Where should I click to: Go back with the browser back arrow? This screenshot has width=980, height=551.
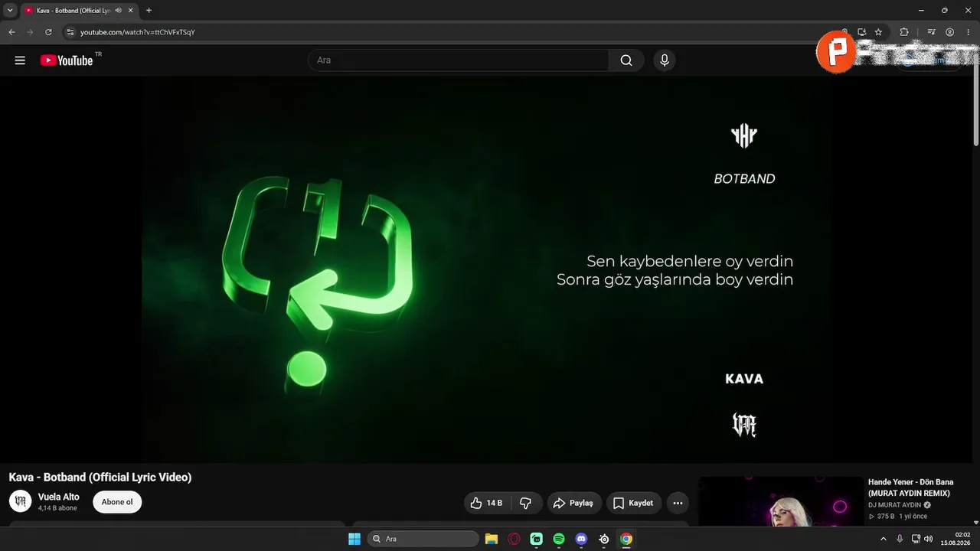tap(11, 32)
